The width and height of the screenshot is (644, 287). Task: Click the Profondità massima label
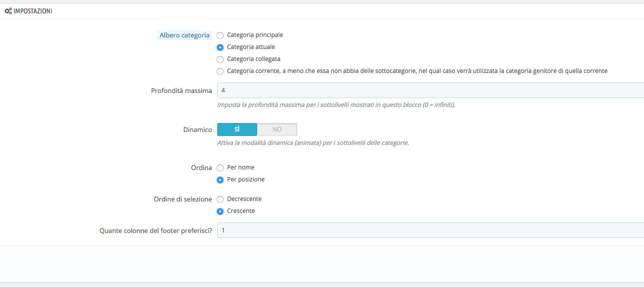coord(181,90)
